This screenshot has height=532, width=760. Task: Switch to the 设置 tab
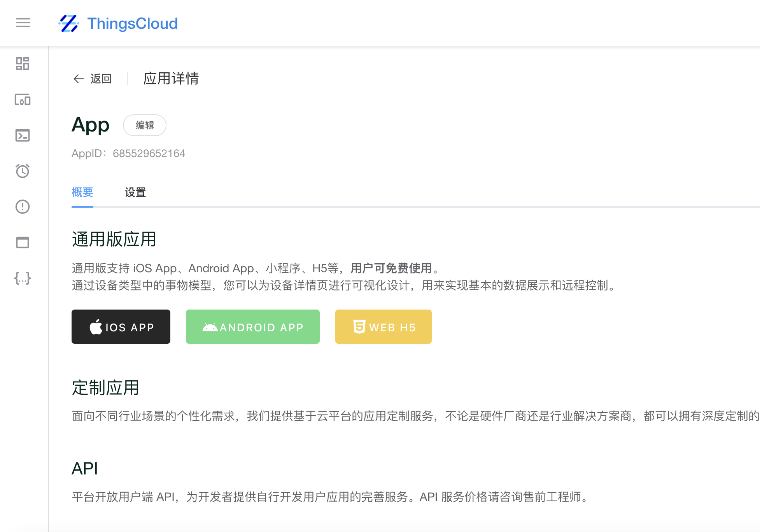[135, 192]
